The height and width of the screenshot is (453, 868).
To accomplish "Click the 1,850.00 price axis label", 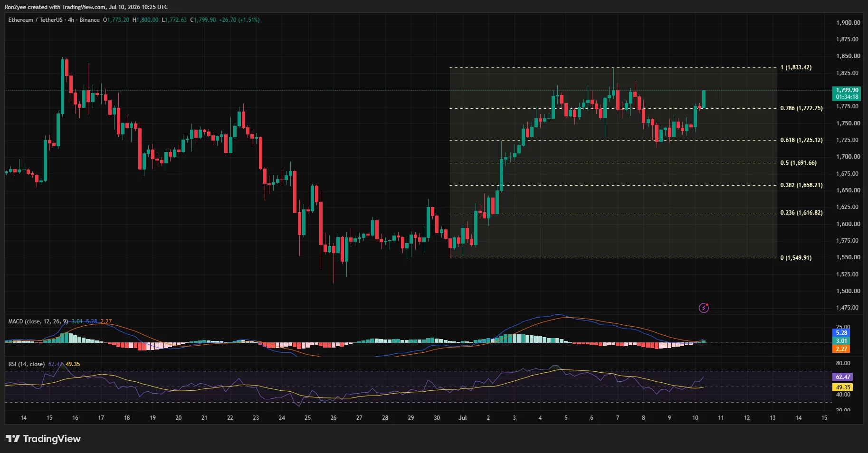I will point(848,56).
